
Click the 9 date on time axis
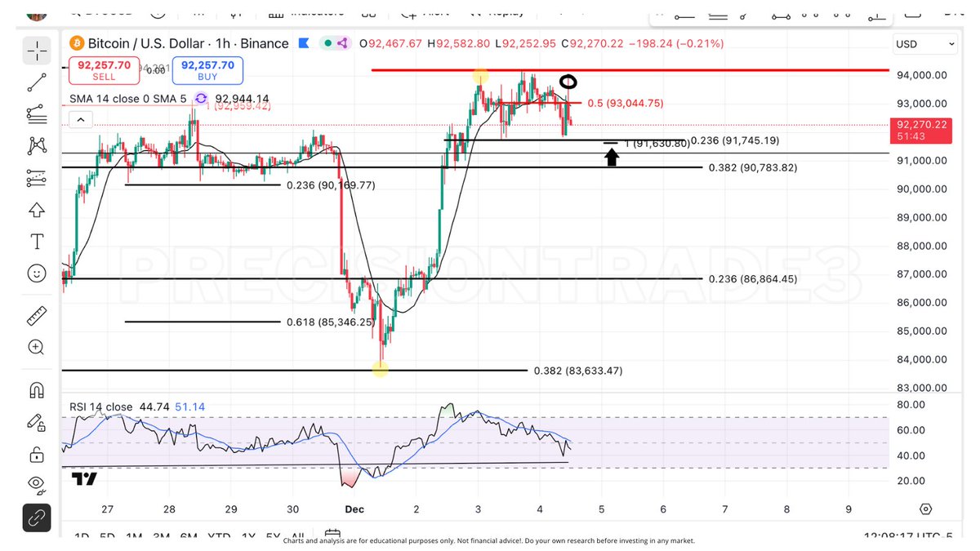pyautogui.click(x=849, y=509)
